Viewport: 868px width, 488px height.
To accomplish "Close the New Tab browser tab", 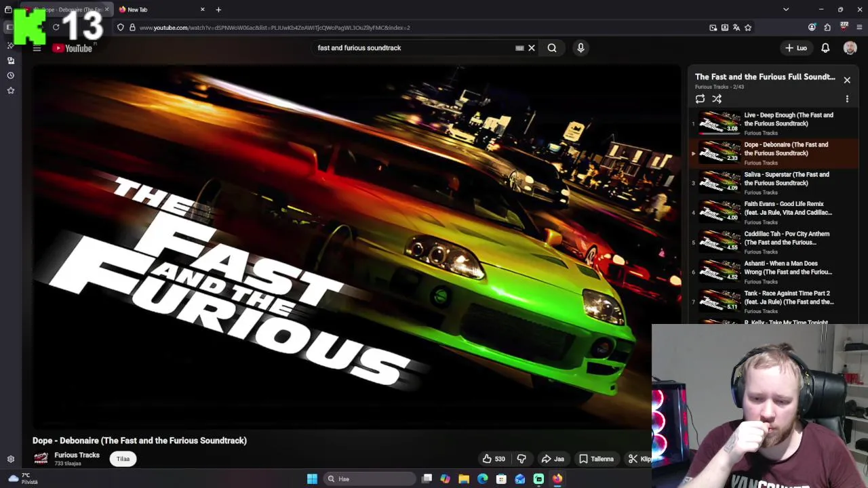I will click(202, 9).
